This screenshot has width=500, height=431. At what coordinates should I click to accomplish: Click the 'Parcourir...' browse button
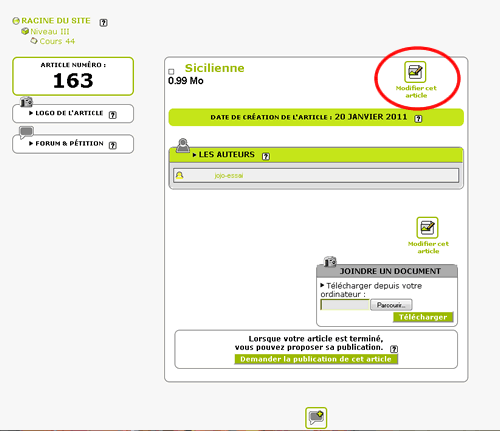tap(391, 305)
